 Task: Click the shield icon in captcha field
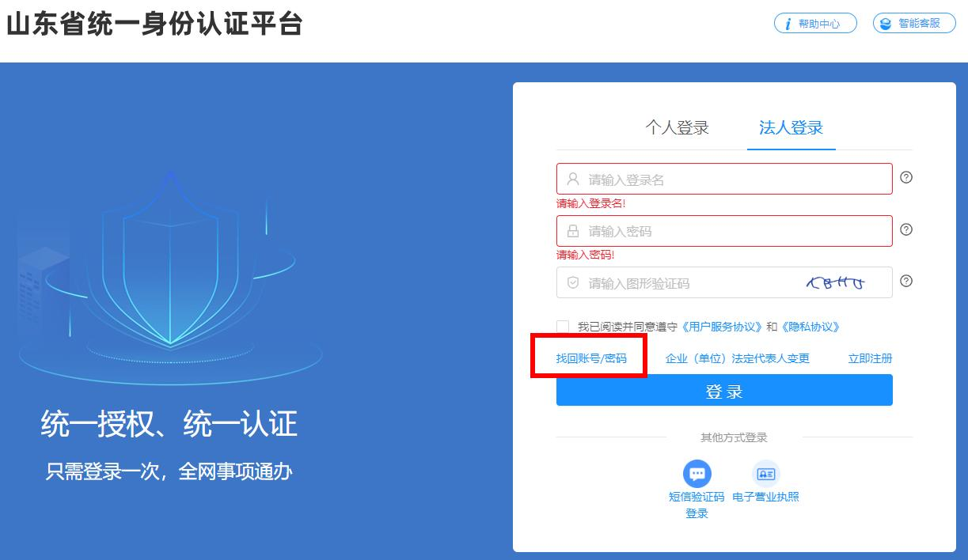pos(573,282)
